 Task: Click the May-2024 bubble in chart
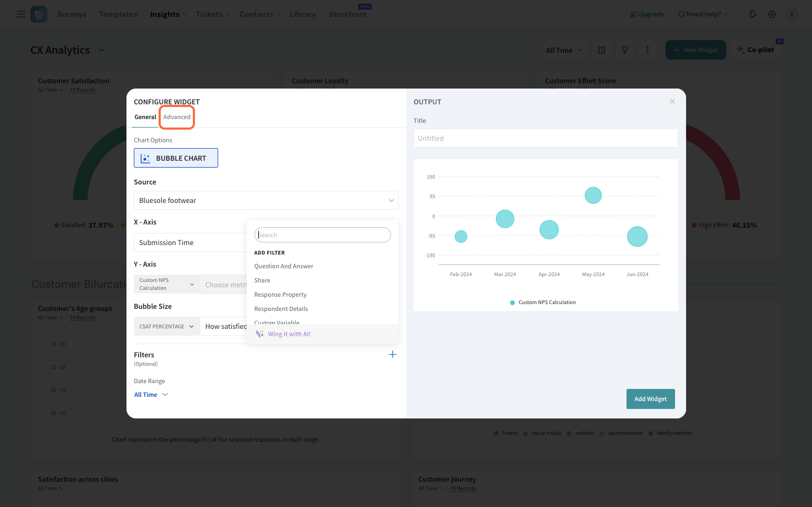593,196
